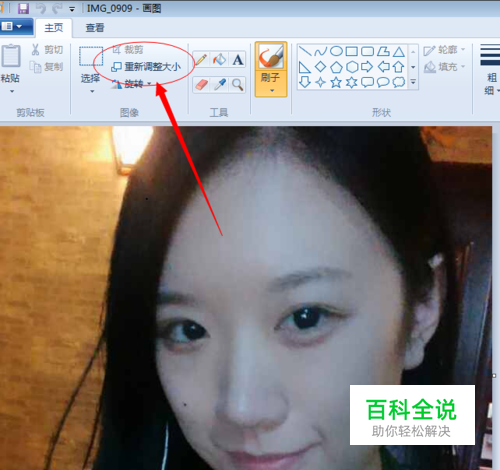Open the 旋转 rotate dropdown
This screenshot has height=470, width=500.
[x=132, y=83]
